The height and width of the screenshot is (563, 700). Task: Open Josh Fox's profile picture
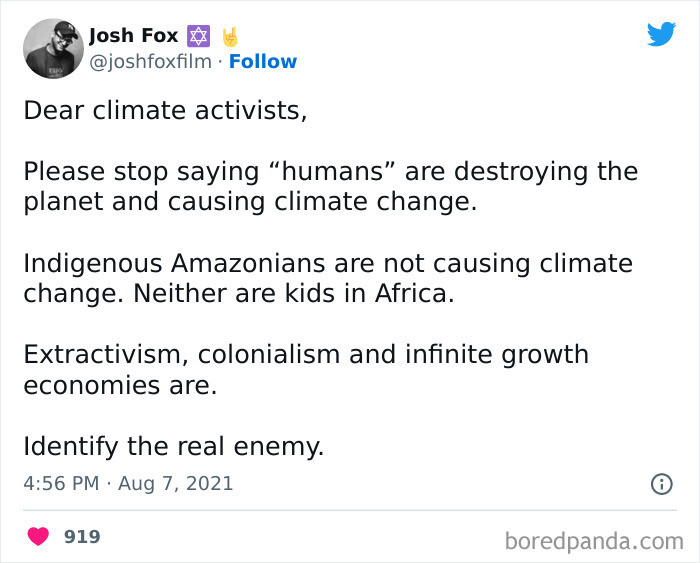pos(52,48)
